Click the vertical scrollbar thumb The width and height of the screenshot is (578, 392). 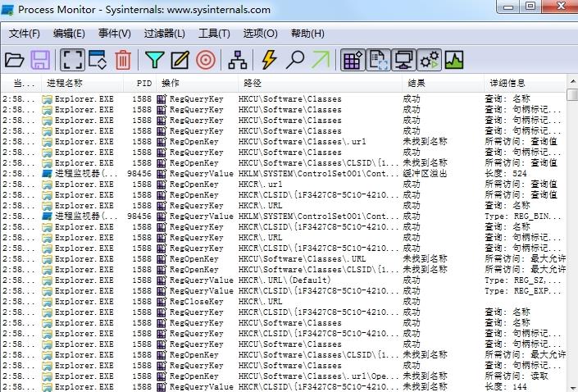pyautogui.click(x=572, y=94)
